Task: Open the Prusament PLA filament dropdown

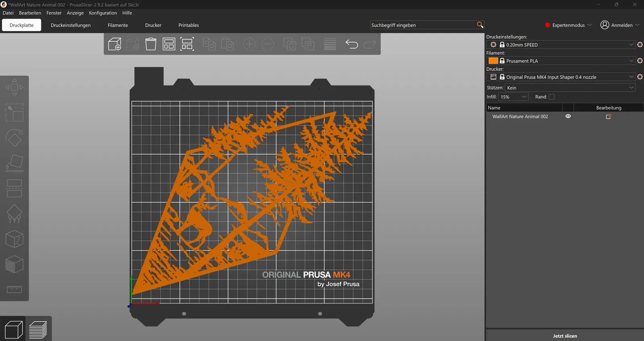Action: click(561, 61)
